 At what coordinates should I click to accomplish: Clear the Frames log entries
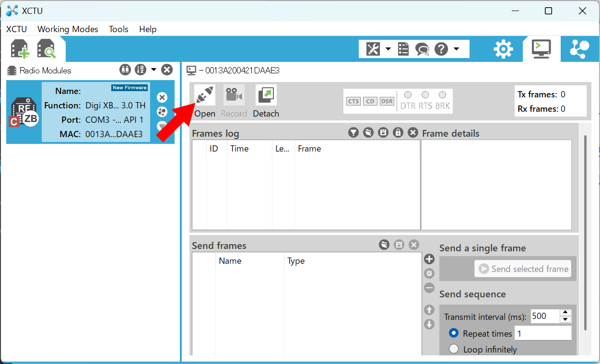point(413,133)
